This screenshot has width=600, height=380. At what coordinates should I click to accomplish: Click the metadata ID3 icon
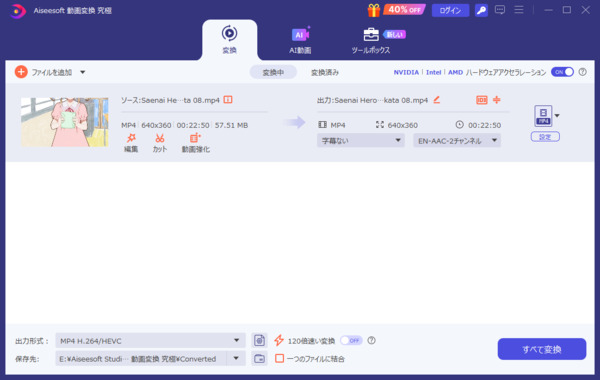point(482,100)
